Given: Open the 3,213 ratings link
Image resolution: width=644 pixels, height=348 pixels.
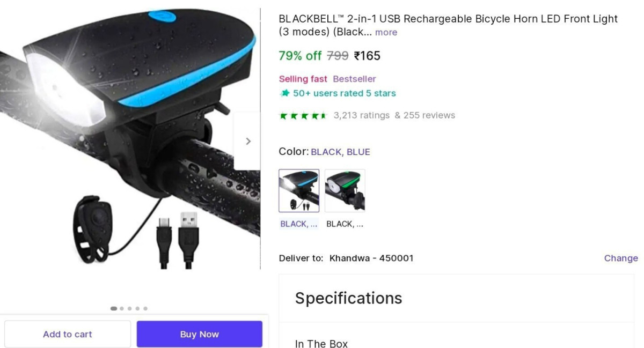Looking at the screenshot, I should click(x=362, y=115).
